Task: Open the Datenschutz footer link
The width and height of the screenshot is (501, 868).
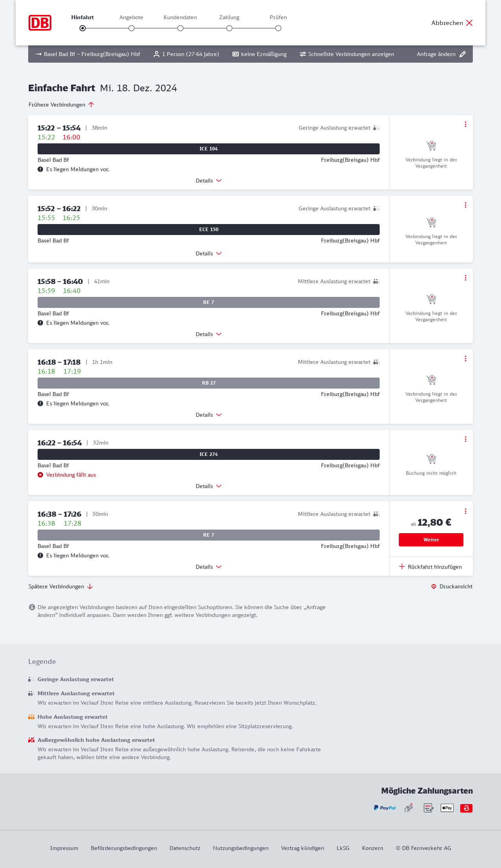Action: [x=185, y=848]
